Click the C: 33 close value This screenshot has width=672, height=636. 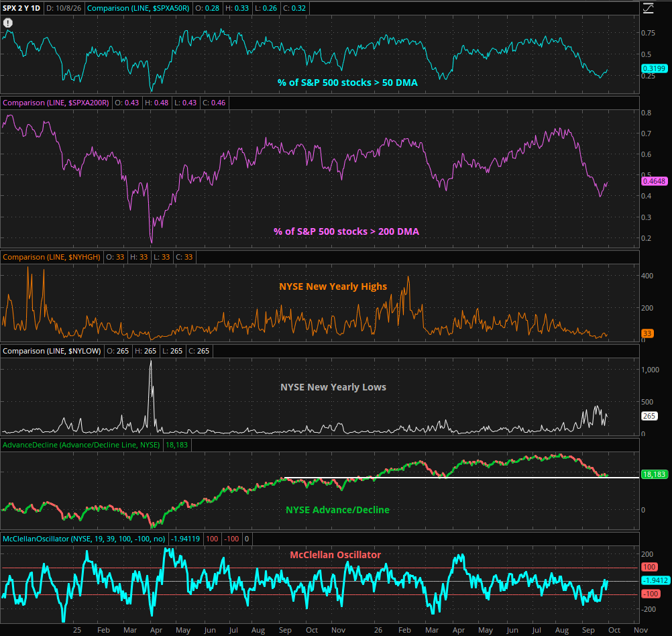tap(184, 257)
